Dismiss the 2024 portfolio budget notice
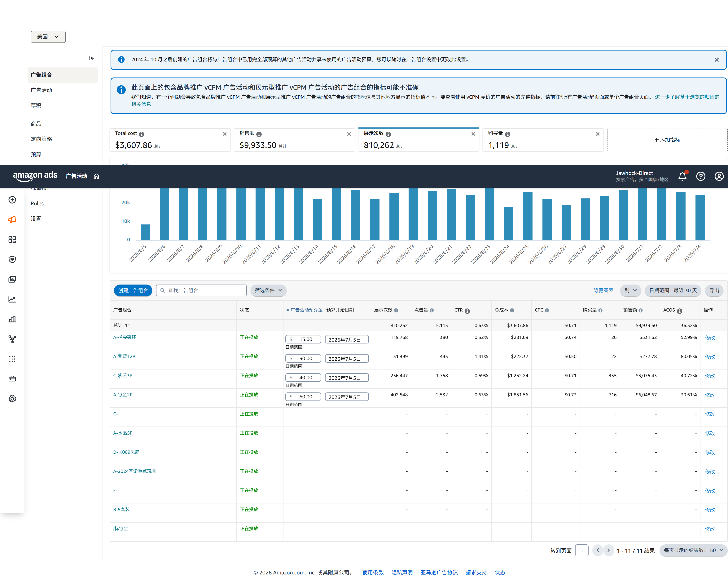This screenshot has width=728, height=584. (717, 60)
